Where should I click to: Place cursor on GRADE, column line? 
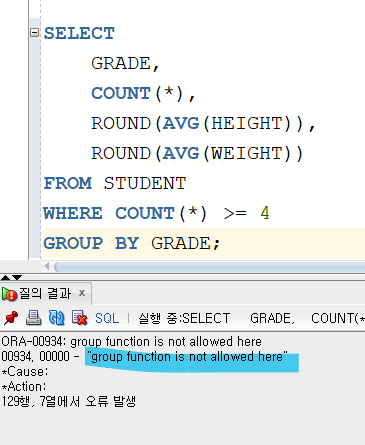point(126,63)
